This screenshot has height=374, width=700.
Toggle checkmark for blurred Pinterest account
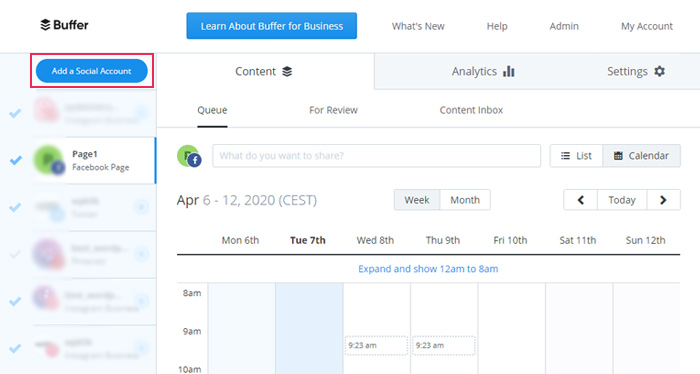(15, 254)
